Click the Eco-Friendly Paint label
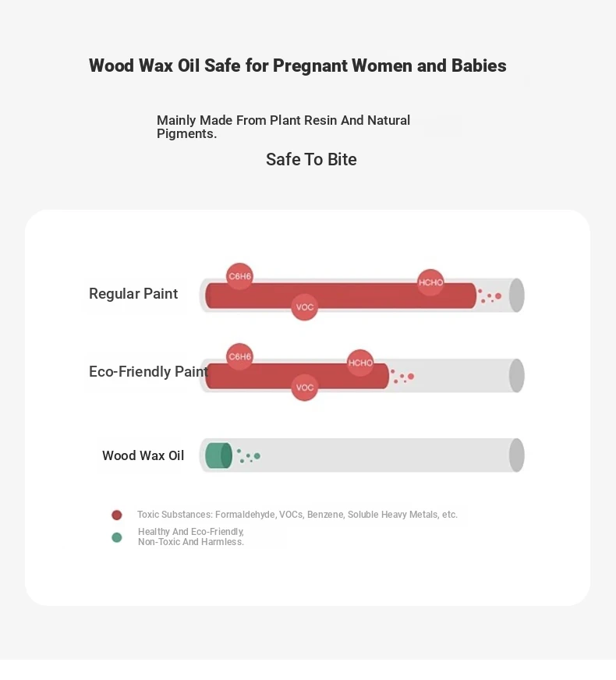This screenshot has height=680, width=616. coord(148,372)
